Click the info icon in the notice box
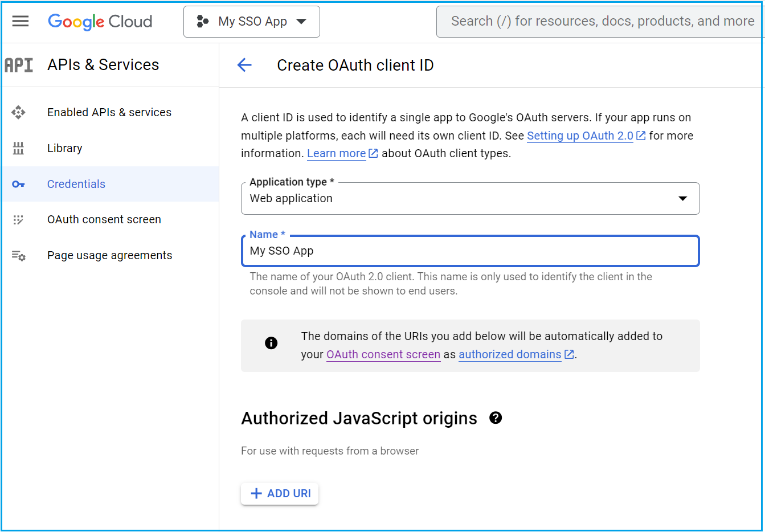The width and height of the screenshot is (765, 532). click(x=271, y=343)
